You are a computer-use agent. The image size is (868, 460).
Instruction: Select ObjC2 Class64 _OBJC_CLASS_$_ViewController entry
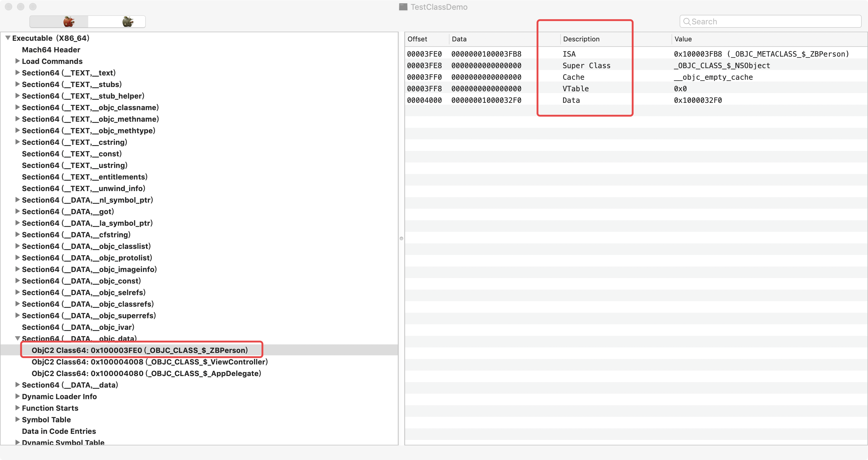[149, 362]
